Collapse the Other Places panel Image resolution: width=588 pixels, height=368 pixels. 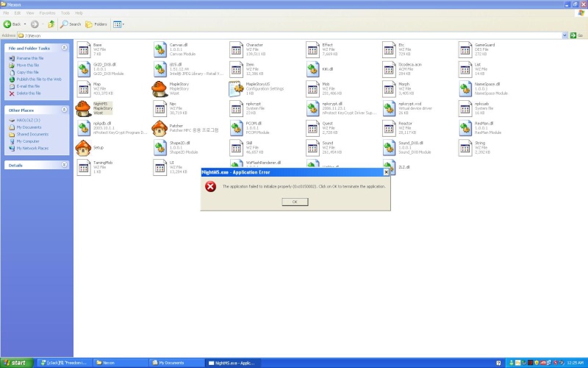(x=64, y=110)
